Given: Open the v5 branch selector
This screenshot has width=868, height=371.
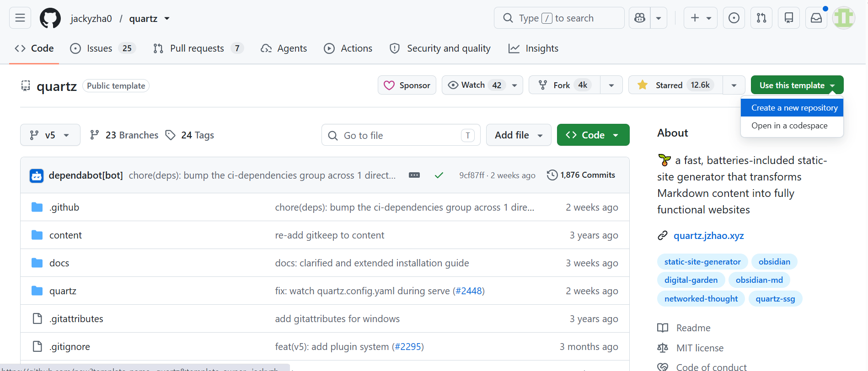Looking at the screenshot, I should (50, 135).
